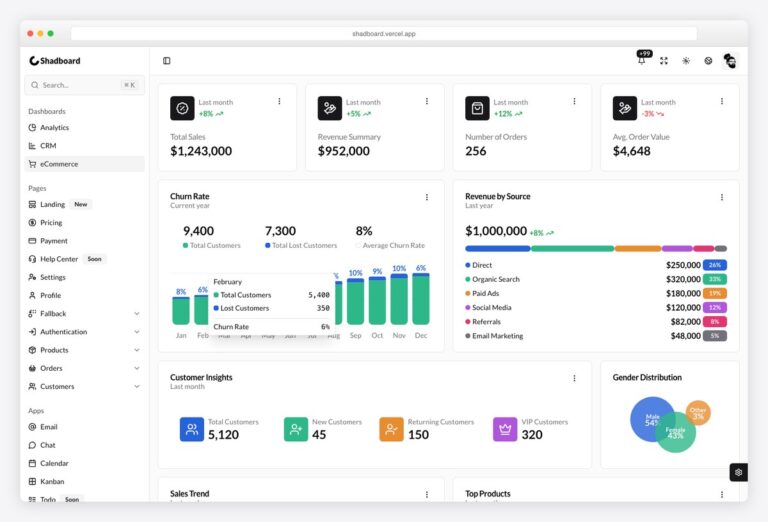This screenshot has height=522, width=768.
Task: Click the sidebar search field
Action: click(84, 85)
